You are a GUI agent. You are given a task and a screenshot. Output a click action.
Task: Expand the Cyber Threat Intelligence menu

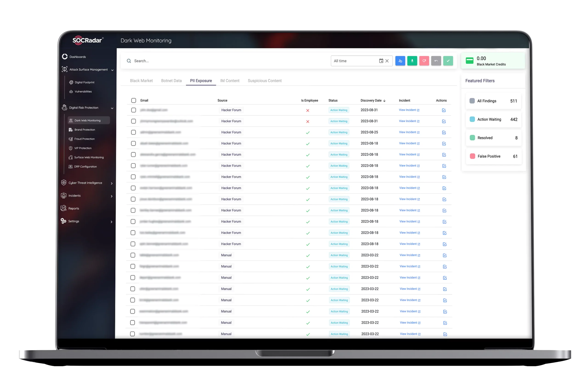(x=112, y=183)
